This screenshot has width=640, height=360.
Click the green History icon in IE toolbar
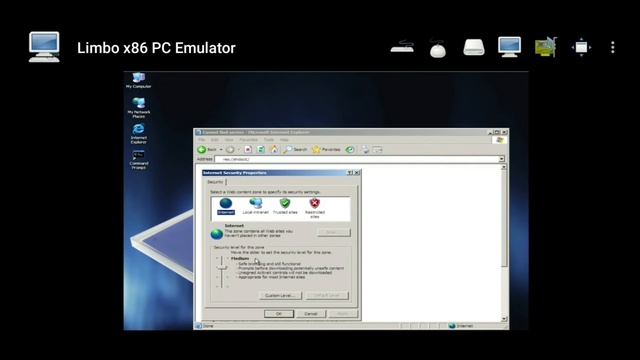pyautogui.click(x=350, y=149)
